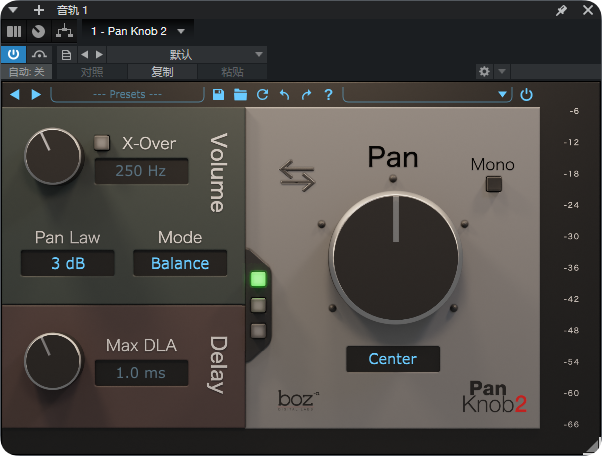Click the large Pan knob

tap(395, 258)
